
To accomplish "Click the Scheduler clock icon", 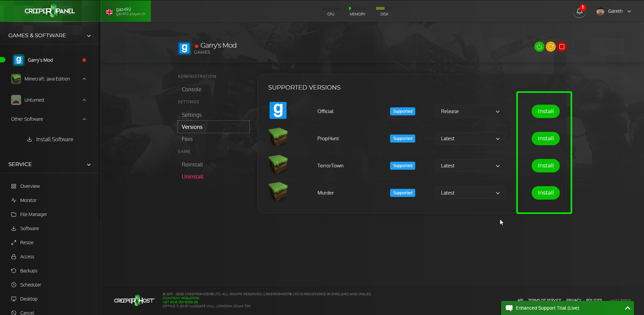I will (14, 285).
